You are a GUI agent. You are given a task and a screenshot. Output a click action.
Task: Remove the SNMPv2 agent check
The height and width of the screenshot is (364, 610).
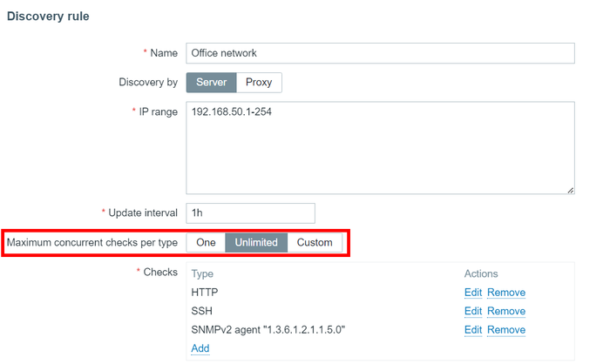coord(506,329)
